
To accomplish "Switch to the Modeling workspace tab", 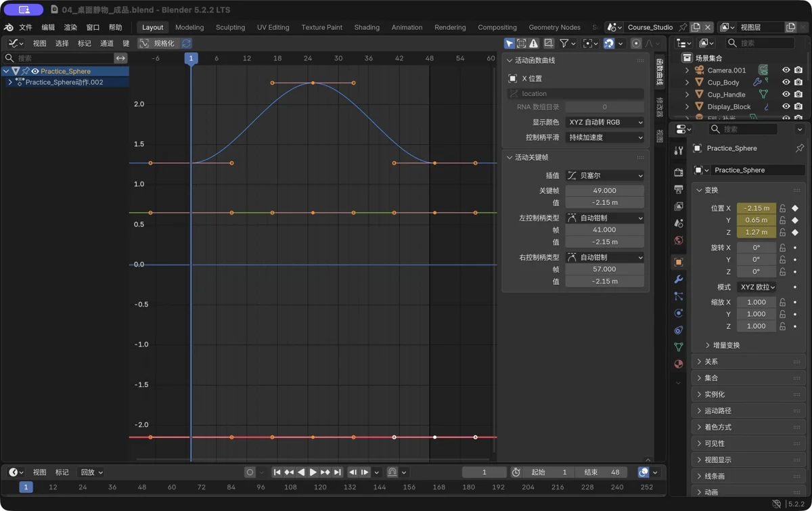I will coord(189,28).
